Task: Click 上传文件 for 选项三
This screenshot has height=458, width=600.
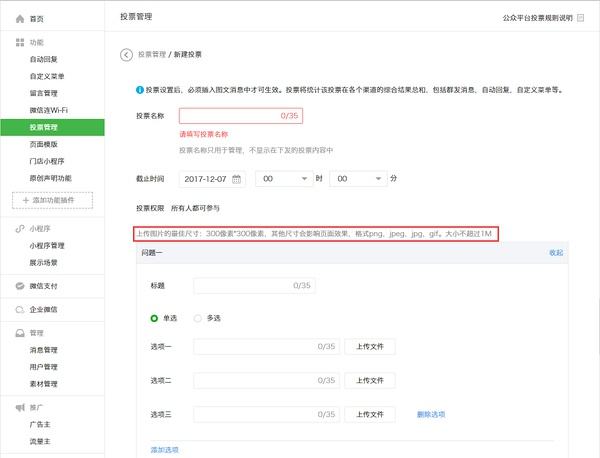Action: pos(370,414)
